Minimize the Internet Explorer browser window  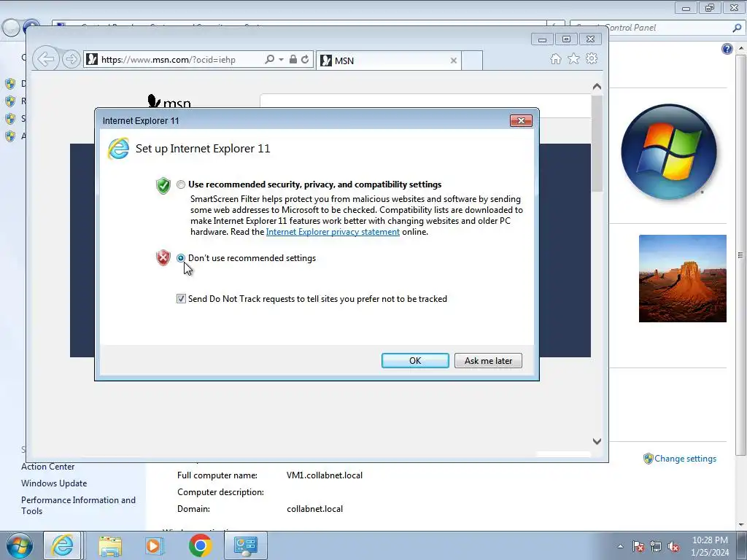pos(542,39)
